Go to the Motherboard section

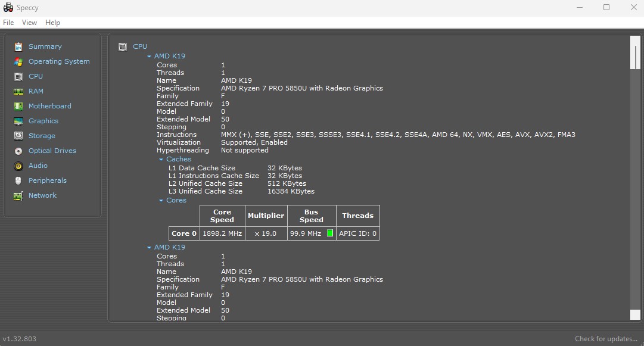pyautogui.click(x=49, y=106)
